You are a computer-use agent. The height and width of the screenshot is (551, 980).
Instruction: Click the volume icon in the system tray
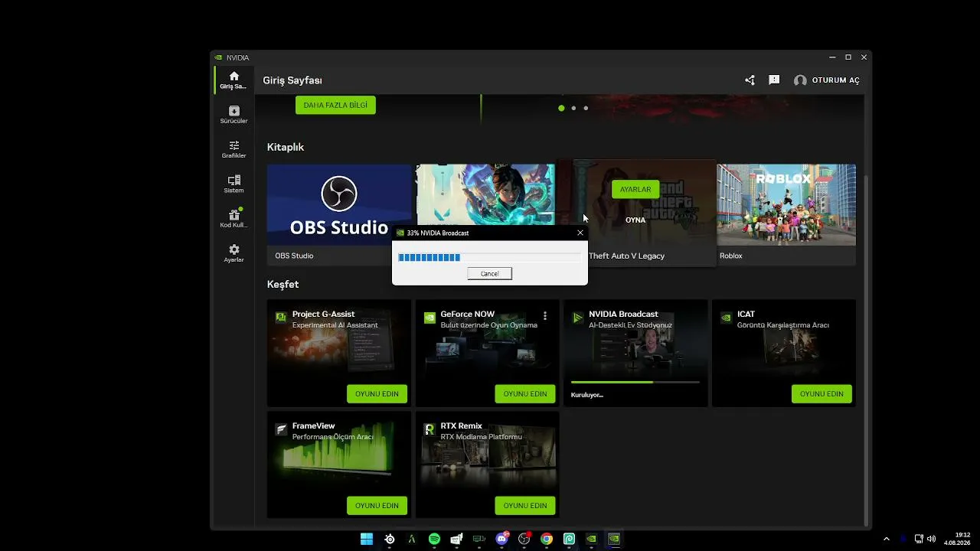tap(931, 539)
